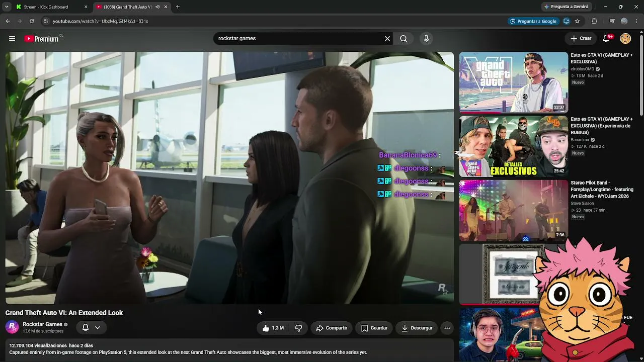644x362 pixels.
Task: Click the 25:42 Detalles Exclusivos thumbnail
Action: pyautogui.click(x=513, y=146)
